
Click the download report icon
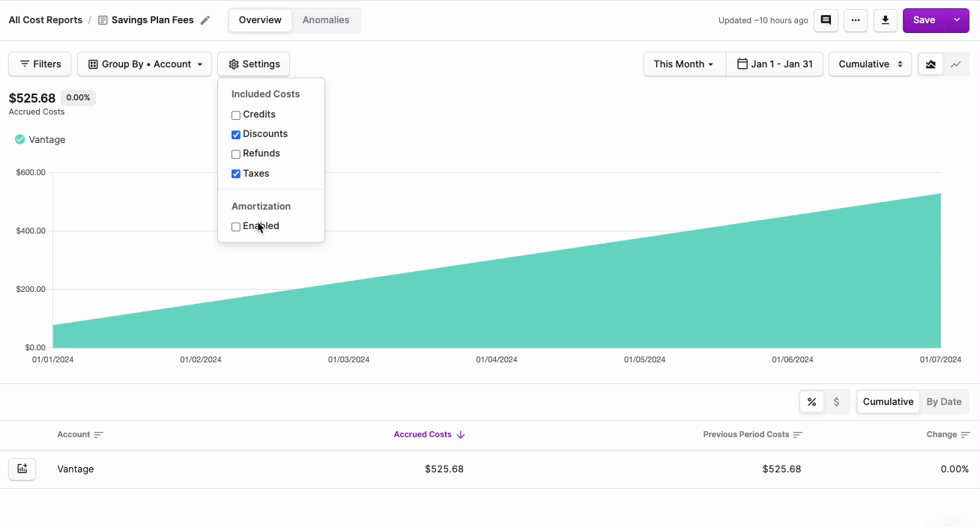point(885,20)
